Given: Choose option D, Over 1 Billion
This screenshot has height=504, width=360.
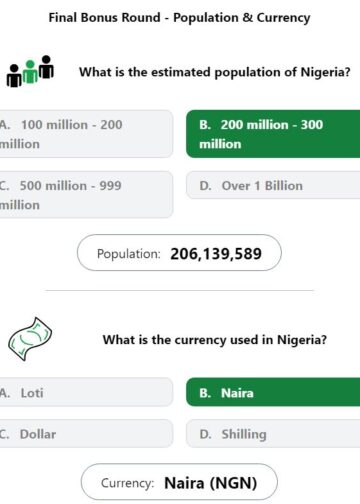Looking at the screenshot, I should pos(273,185).
